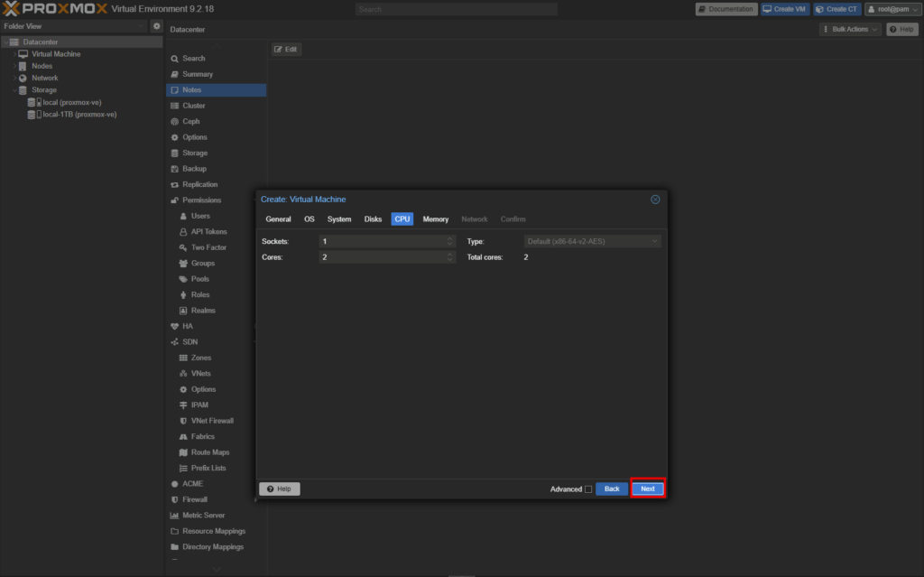Select local-1TB (proxmox-ve) storage in tree

pos(79,115)
